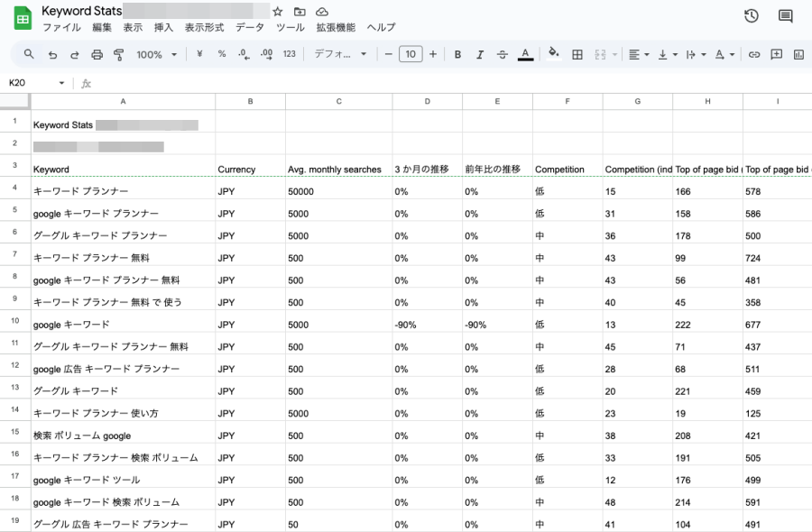This screenshot has width=812, height=532.
Task: Click the merge cells icon
Action: coord(600,54)
